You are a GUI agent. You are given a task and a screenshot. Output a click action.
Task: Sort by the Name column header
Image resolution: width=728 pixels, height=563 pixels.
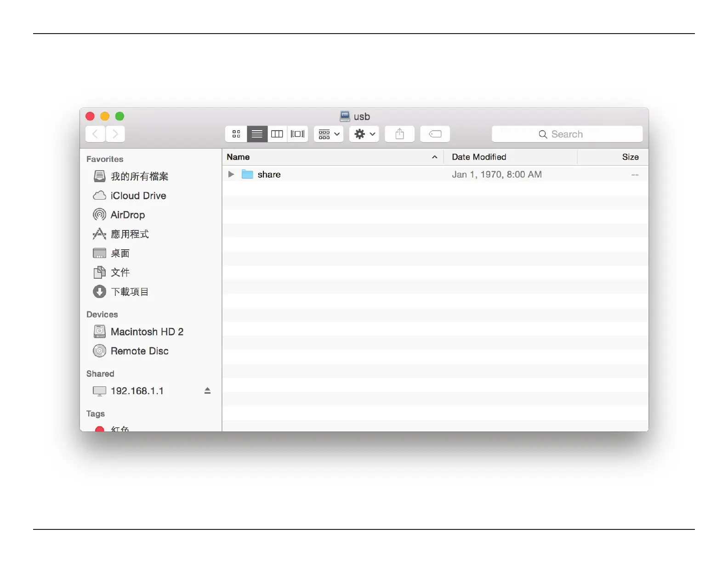click(x=332, y=157)
